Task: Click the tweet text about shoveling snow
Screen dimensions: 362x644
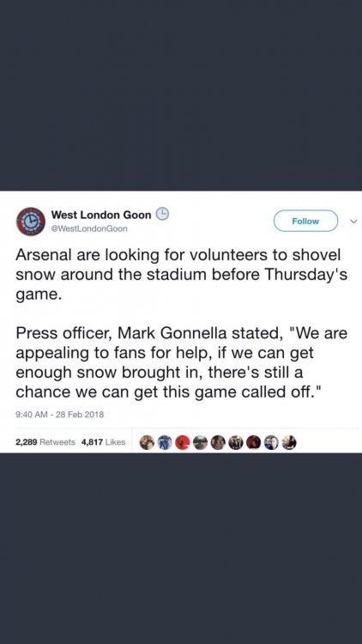Action: click(x=182, y=275)
